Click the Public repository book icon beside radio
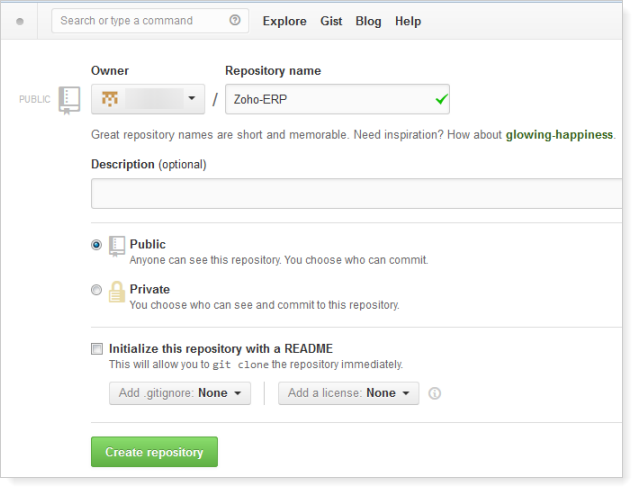This screenshot has width=638, height=493. click(x=117, y=246)
